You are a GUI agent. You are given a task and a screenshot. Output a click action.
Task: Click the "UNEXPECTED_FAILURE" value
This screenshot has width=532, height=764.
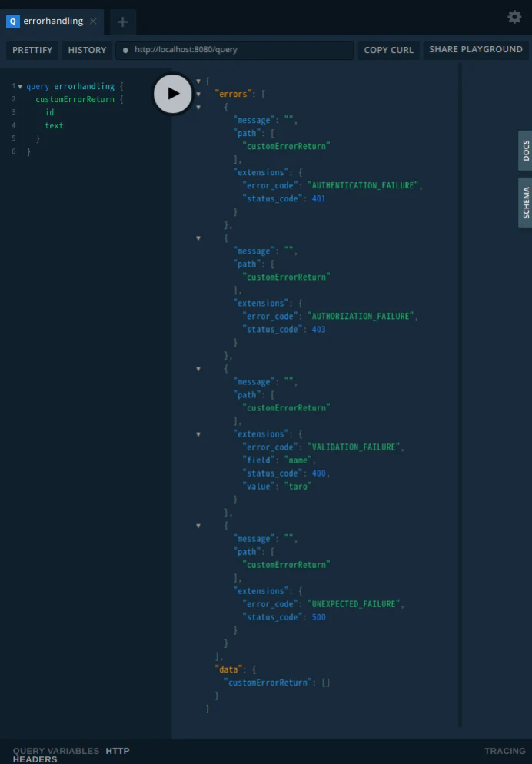pos(354,604)
